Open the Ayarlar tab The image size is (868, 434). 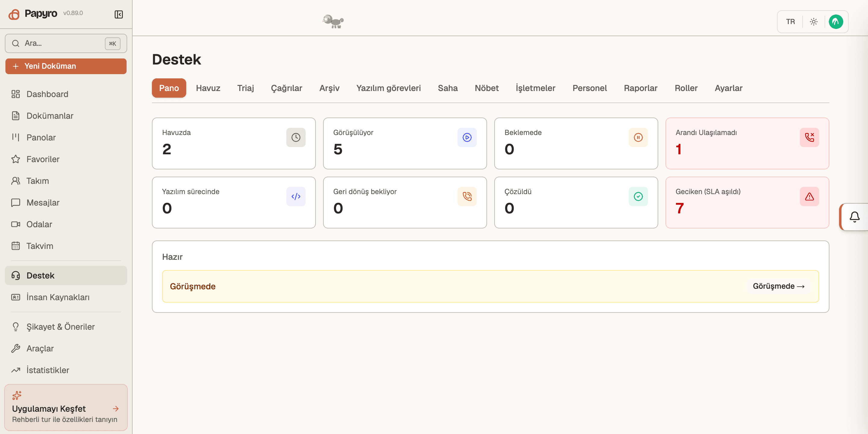click(x=728, y=88)
